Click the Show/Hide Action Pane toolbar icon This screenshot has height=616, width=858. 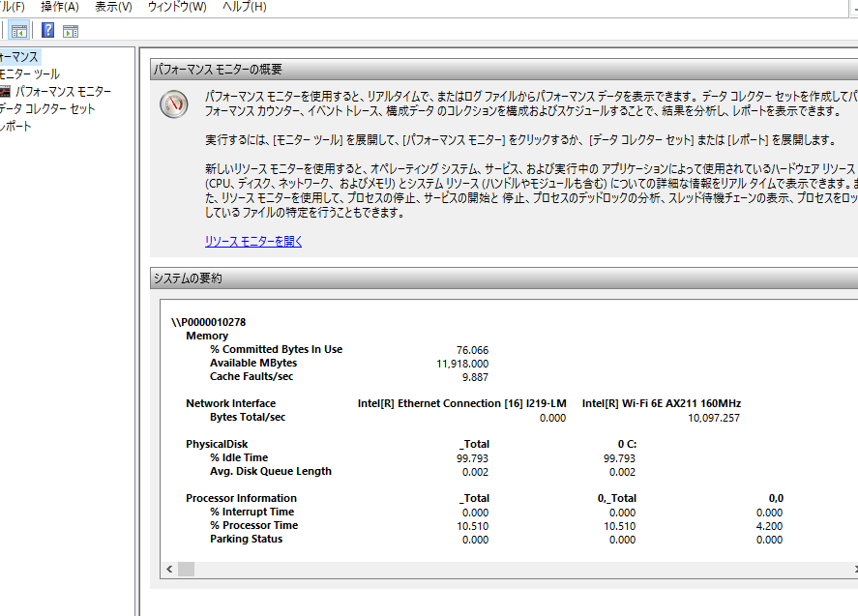[x=71, y=30]
